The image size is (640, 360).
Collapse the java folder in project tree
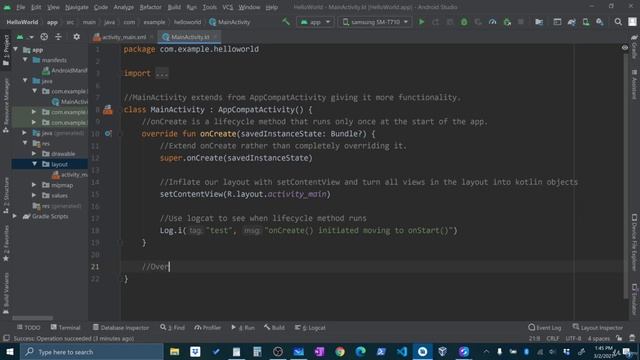click(x=25, y=81)
